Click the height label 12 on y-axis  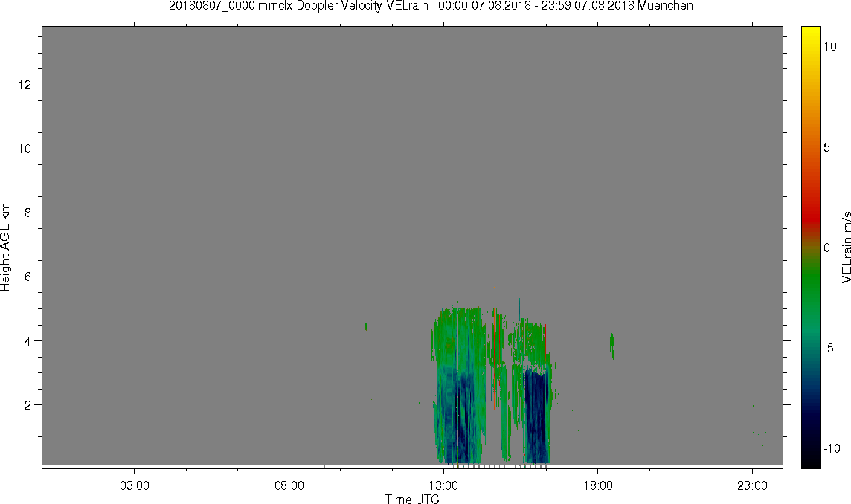point(25,85)
